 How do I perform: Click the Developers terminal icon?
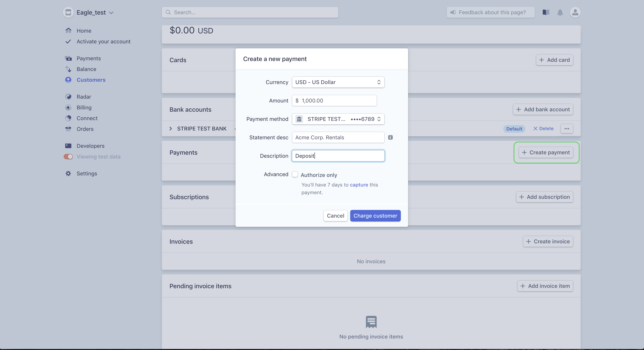pyautogui.click(x=68, y=146)
